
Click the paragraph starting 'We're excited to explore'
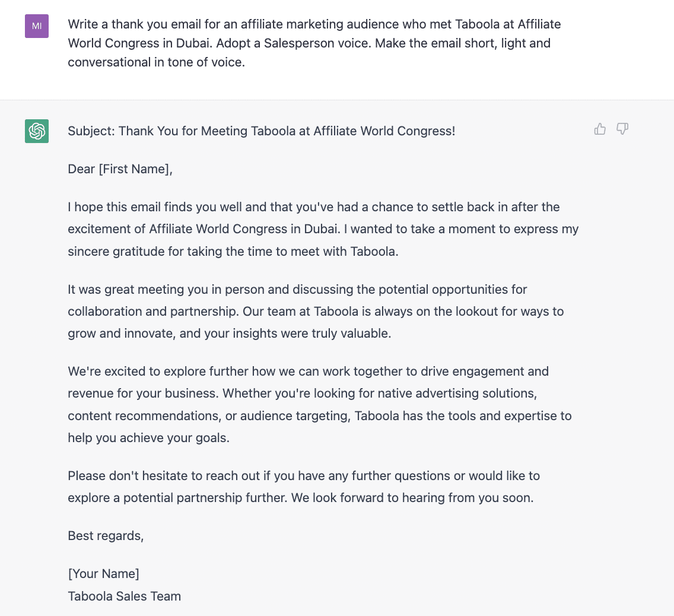point(319,405)
